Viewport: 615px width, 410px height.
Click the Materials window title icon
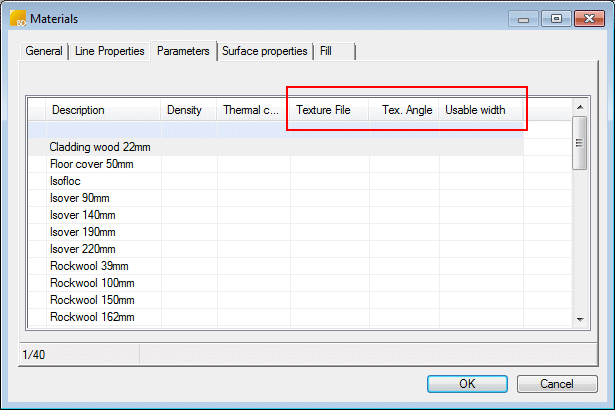point(16,19)
